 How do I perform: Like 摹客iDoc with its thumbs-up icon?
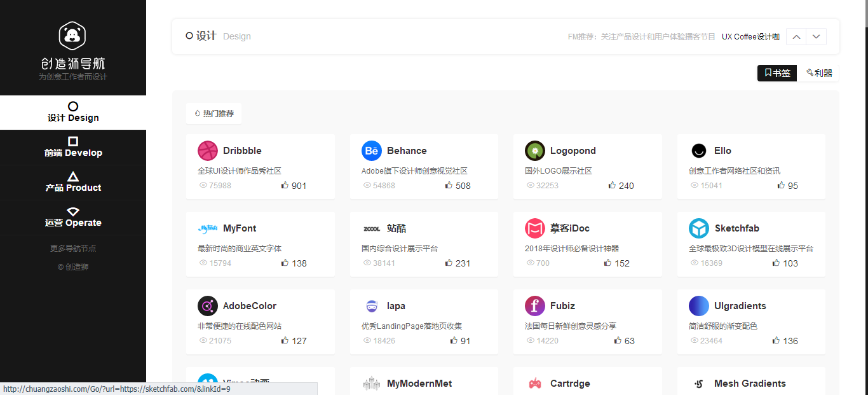coord(607,263)
